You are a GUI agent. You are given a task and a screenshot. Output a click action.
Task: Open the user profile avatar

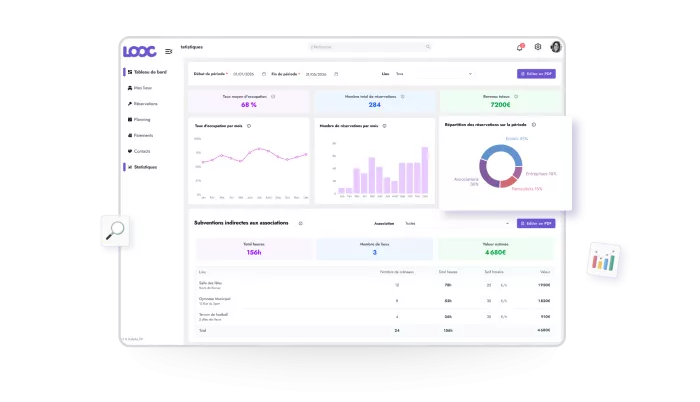tap(556, 47)
